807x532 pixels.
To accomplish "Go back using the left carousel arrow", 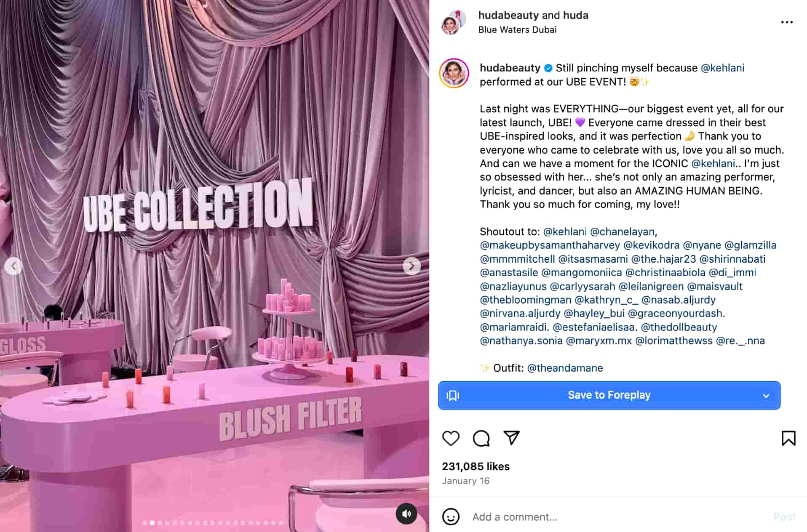I will (x=14, y=266).
